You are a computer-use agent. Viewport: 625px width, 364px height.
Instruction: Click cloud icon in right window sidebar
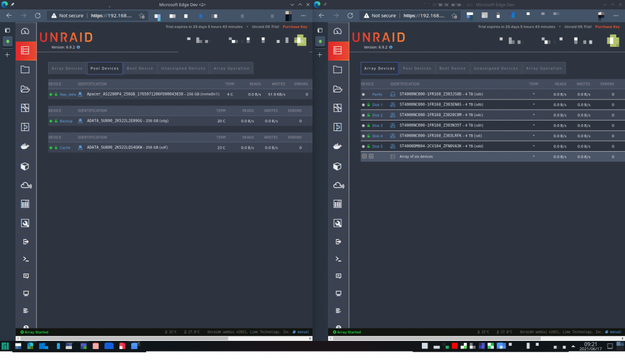pyautogui.click(x=338, y=185)
